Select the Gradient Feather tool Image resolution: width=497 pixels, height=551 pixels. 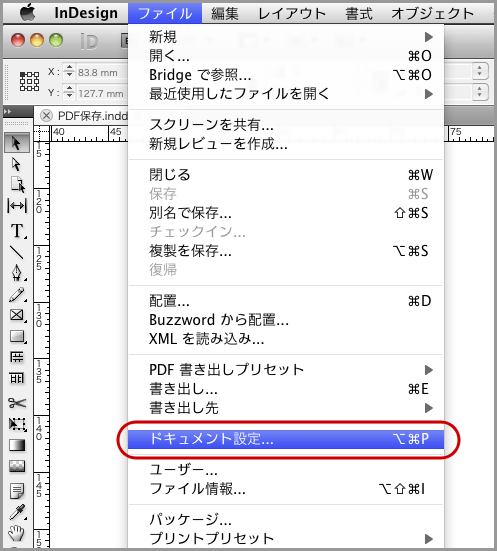tap(17, 466)
